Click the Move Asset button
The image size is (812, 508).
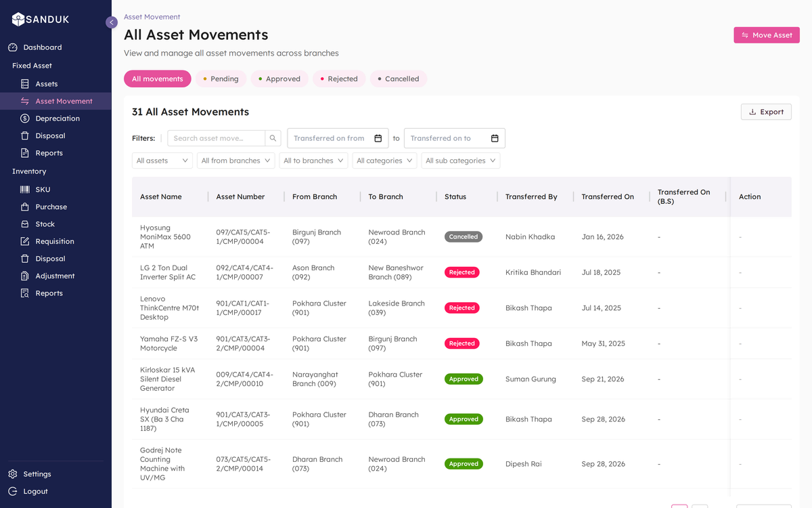click(x=767, y=35)
